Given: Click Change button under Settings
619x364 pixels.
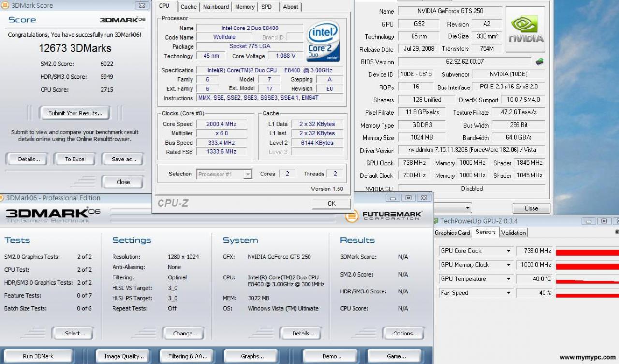Looking at the screenshot, I should tap(185, 333).
